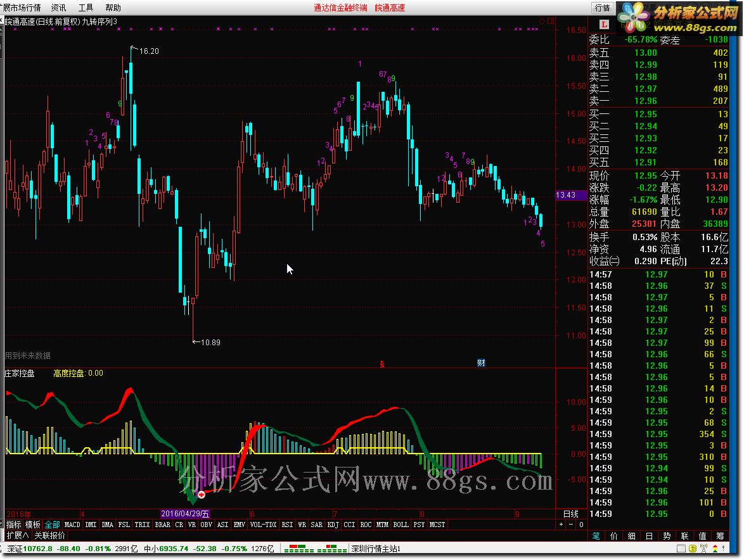Switch to the EMV indicator

tap(239, 525)
